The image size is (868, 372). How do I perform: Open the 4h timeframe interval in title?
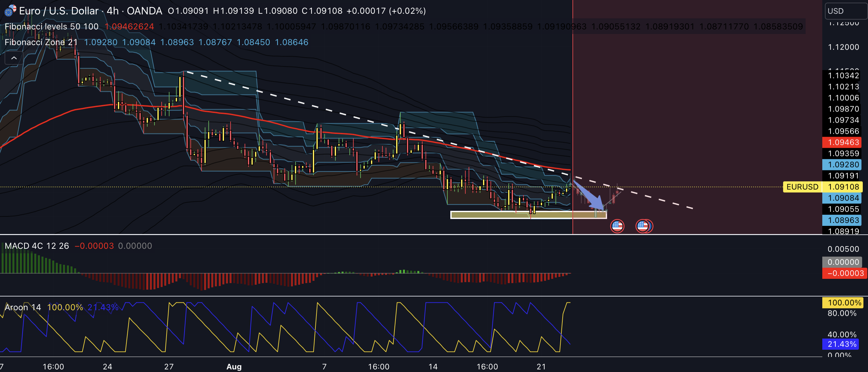(113, 11)
